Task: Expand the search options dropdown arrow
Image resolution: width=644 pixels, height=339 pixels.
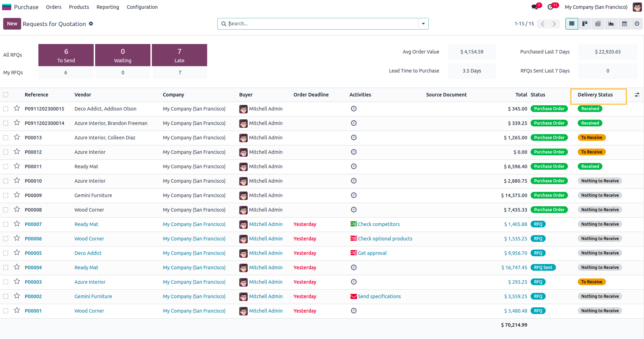Action: 423,24
